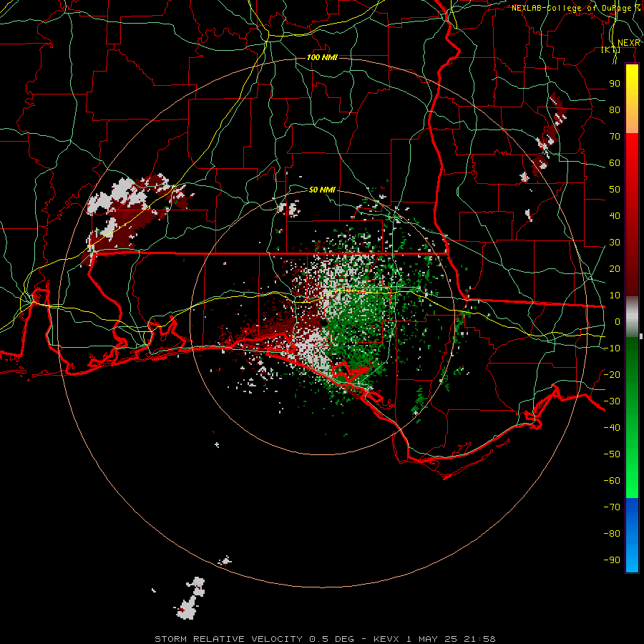Click the 10 value on the velocity scale
The image size is (644, 644).
(x=615, y=296)
